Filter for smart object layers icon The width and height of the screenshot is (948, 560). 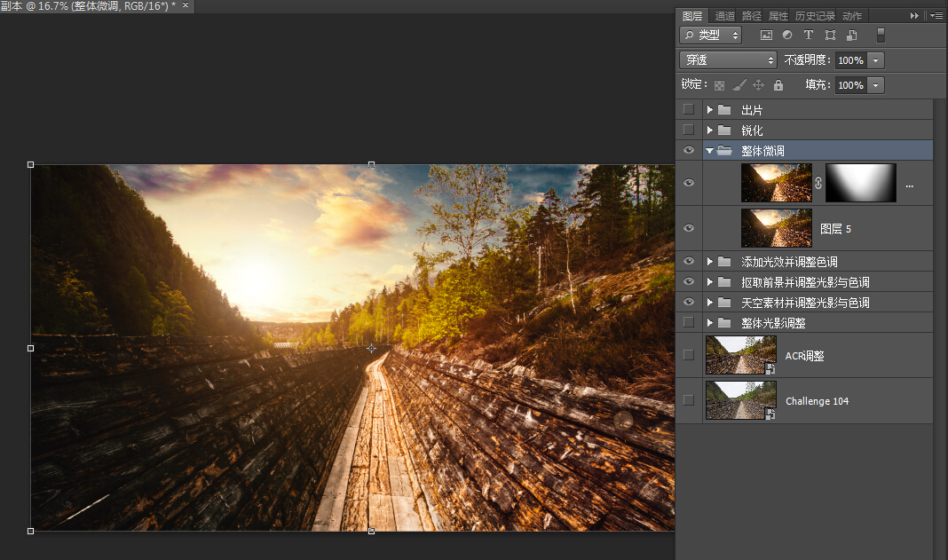pos(852,35)
